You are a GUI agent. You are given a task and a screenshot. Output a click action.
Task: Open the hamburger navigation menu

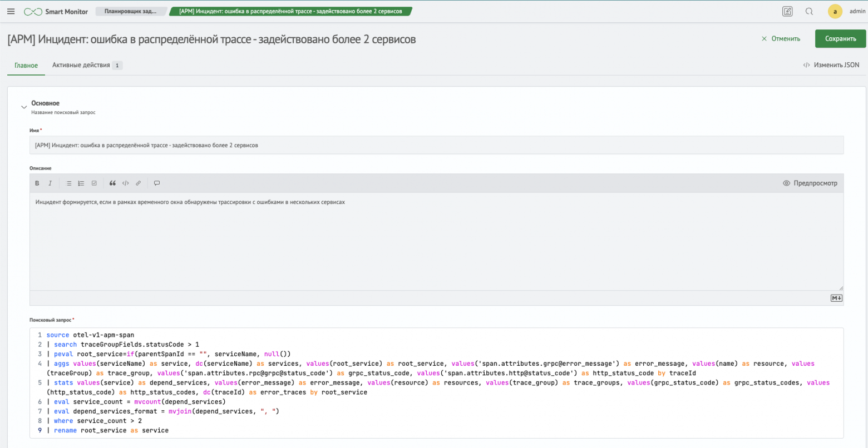[x=11, y=11]
